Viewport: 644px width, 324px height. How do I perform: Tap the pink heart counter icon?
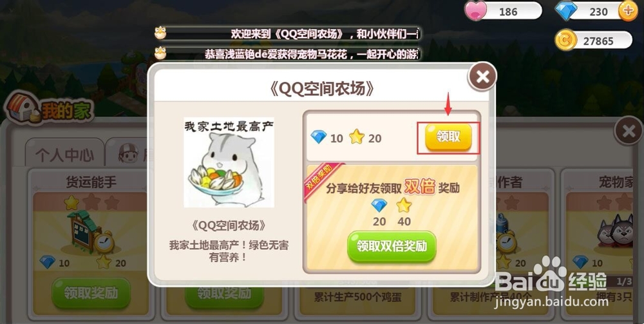pyautogui.click(x=476, y=10)
